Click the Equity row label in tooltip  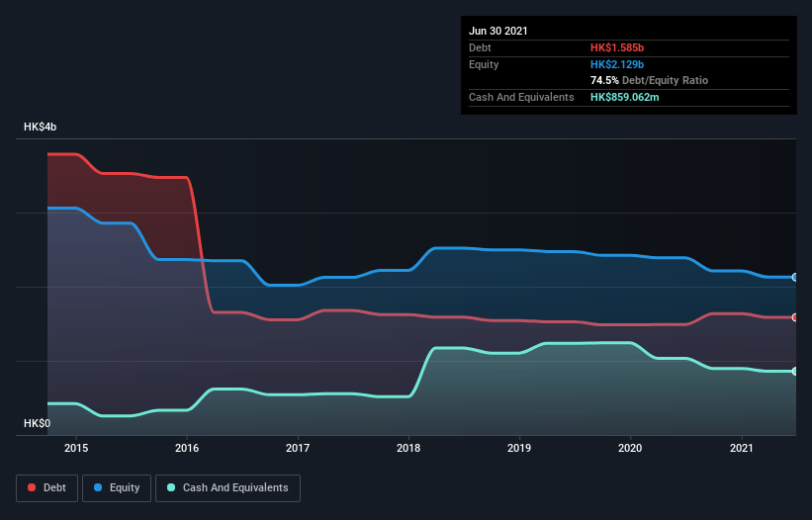click(484, 64)
